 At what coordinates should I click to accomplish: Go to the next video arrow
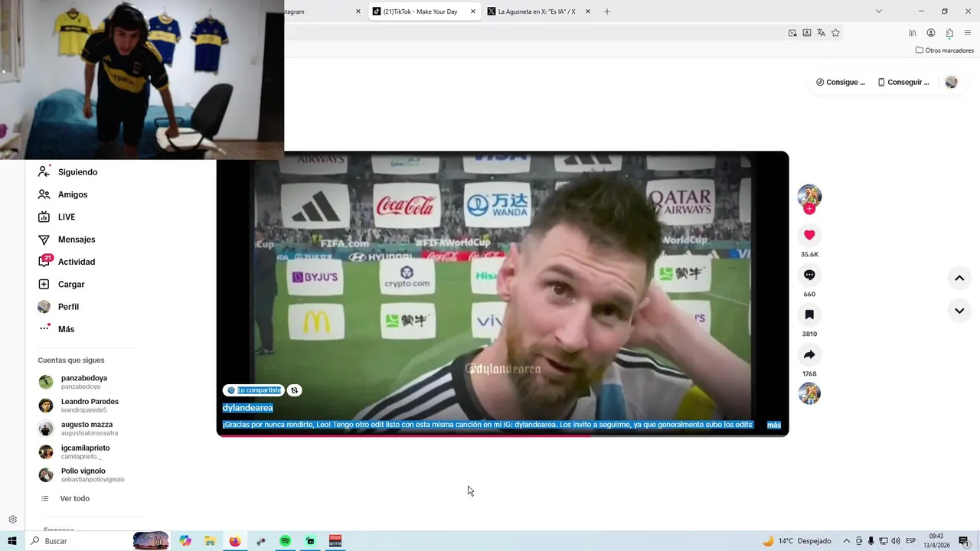tap(959, 311)
